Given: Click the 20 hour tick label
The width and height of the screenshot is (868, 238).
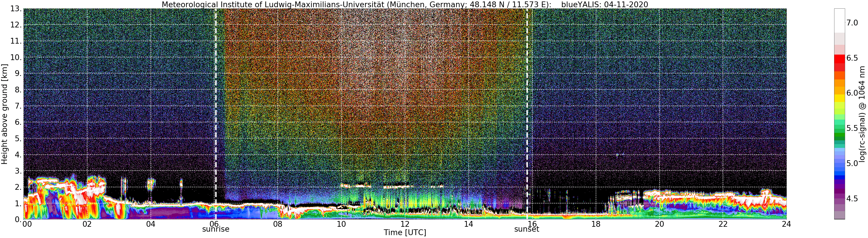Looking at the screenshot, I should [659, 224].
